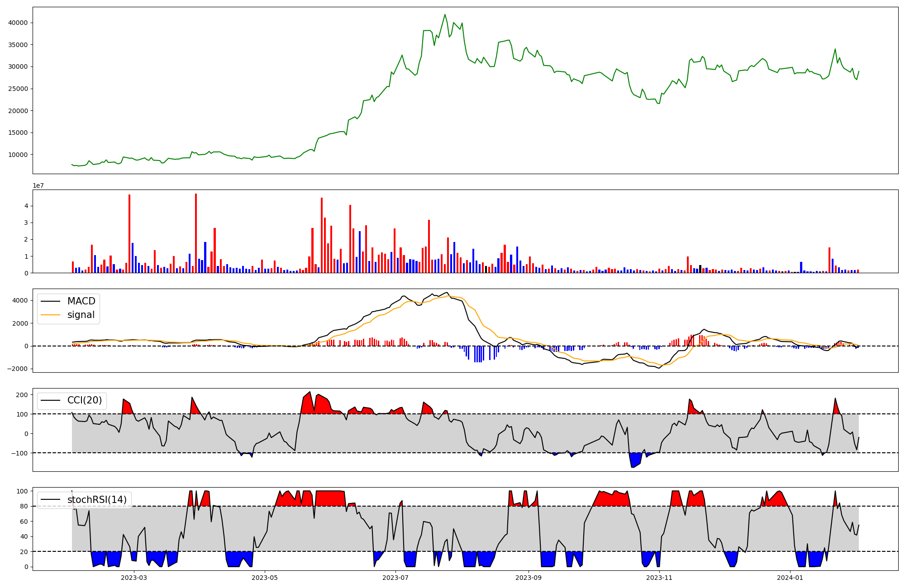Click the 200 CCI axis tick label
The height and width of the screenshot is (588, 905).
coord(22,395)
